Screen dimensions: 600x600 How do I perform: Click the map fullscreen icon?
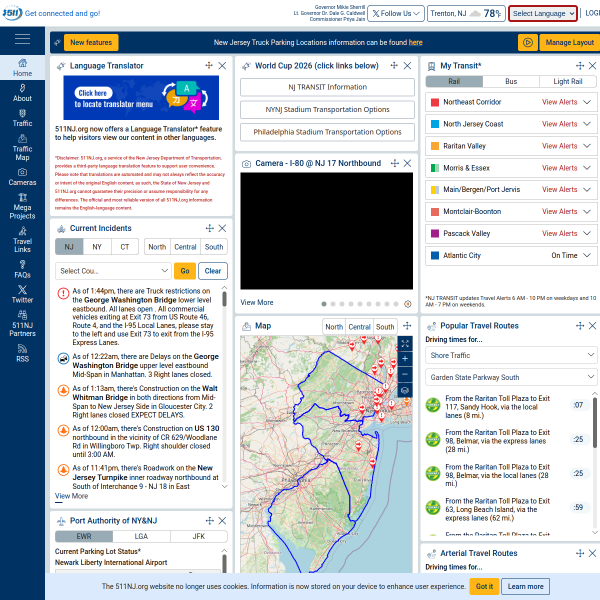tap(405, 344)
